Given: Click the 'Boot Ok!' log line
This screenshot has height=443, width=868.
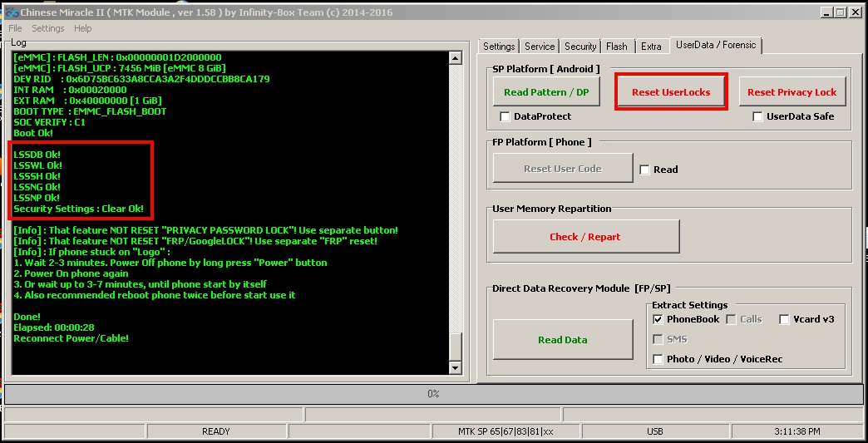Looking at the screenshot, I should (33, 133).
